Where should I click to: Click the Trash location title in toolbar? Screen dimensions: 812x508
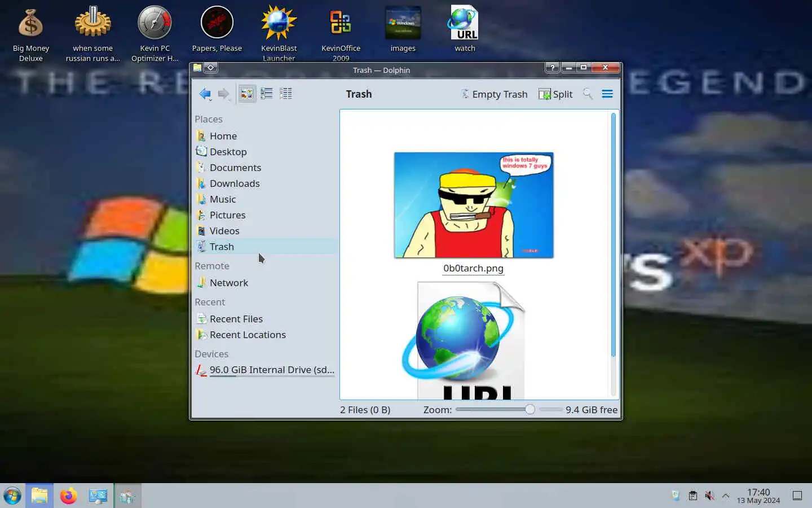(x=359, y=94)
